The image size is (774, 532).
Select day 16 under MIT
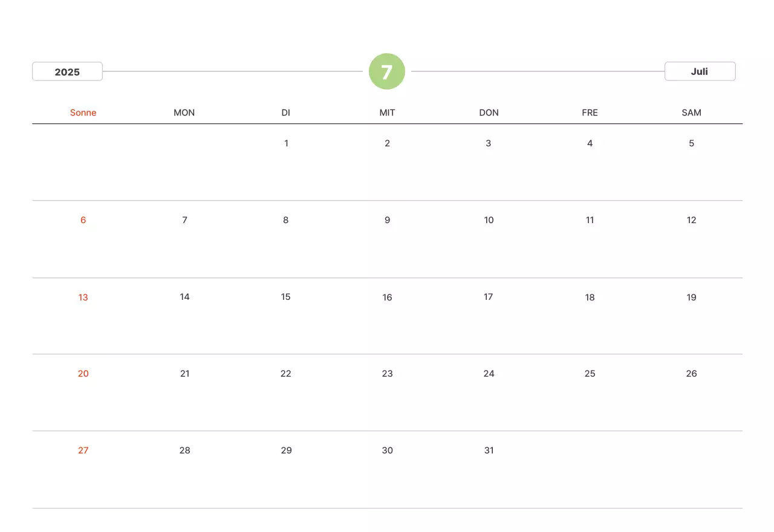pyautogui.click(x=387, y=297)
